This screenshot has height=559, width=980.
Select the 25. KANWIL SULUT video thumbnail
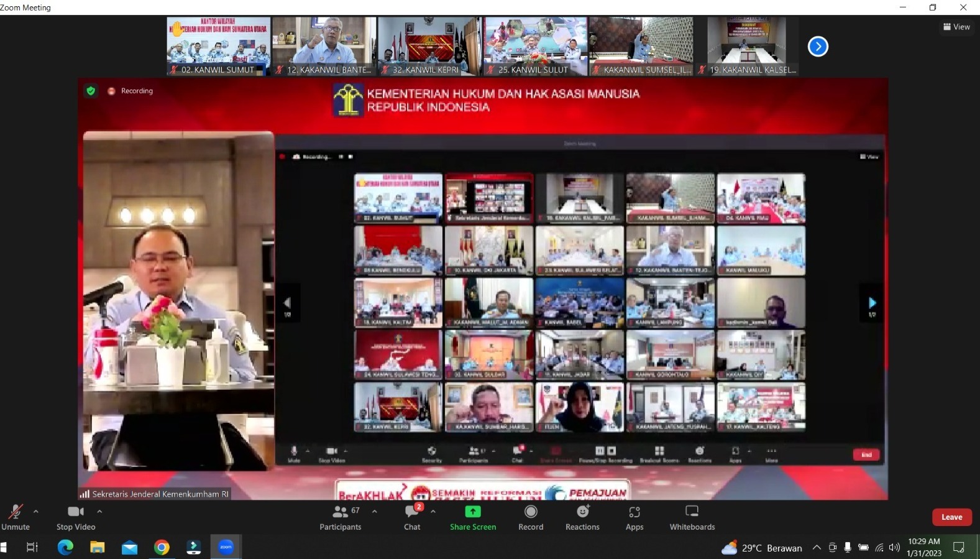[535, 46]
